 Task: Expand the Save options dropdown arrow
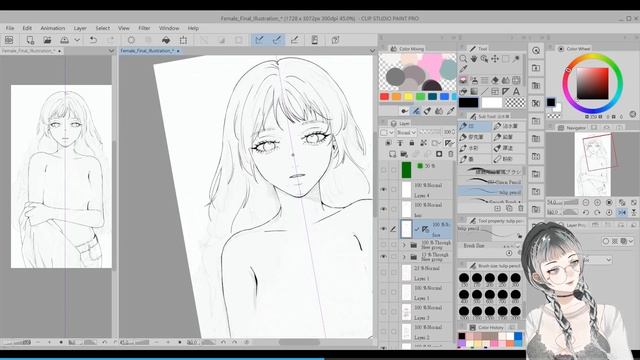(x=77, y=40)
